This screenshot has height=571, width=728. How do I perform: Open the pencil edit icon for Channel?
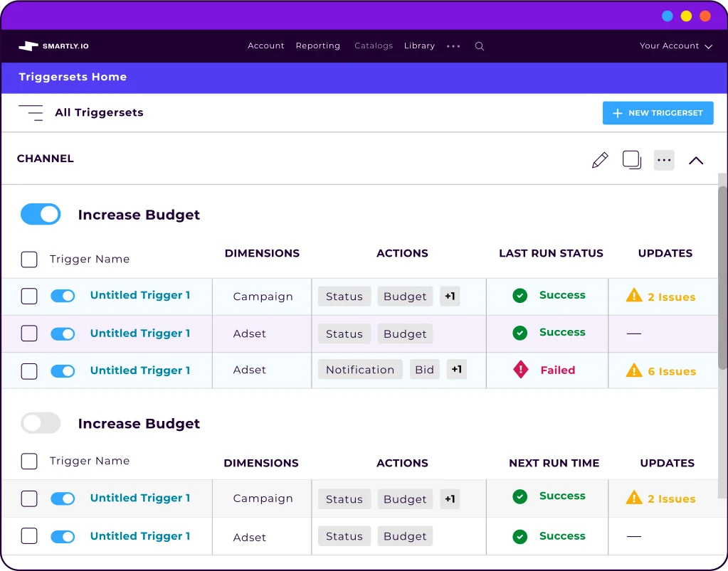599,160
